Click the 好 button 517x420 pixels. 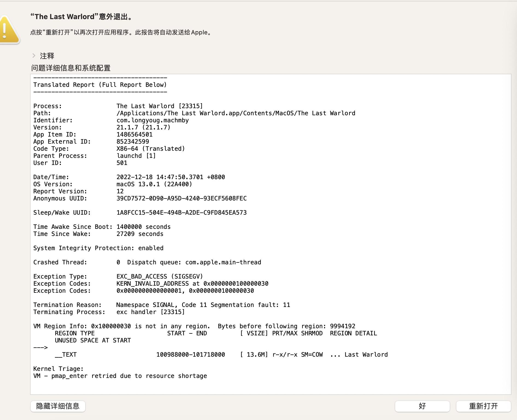pyautogui.click(x=422, y=406)
